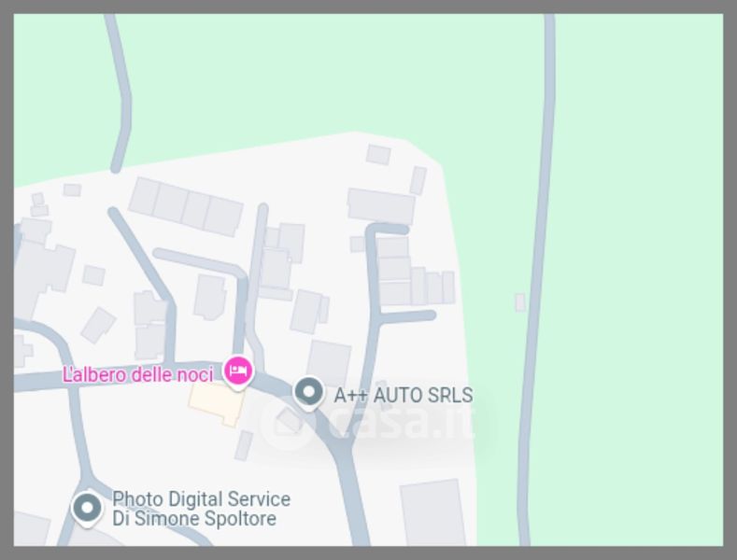The height and width of the screenshot is (560, 737).
Task: Select the Photo Digital Service map pin
Action: (87, 509)
